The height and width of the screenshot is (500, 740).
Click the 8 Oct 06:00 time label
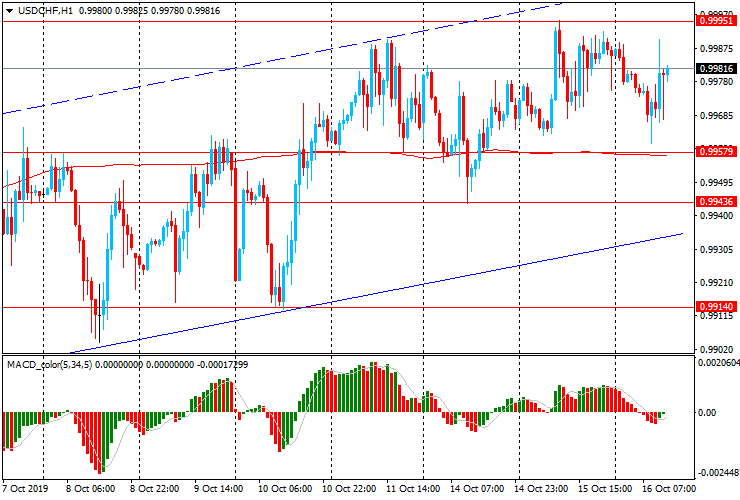coord(90,488)
